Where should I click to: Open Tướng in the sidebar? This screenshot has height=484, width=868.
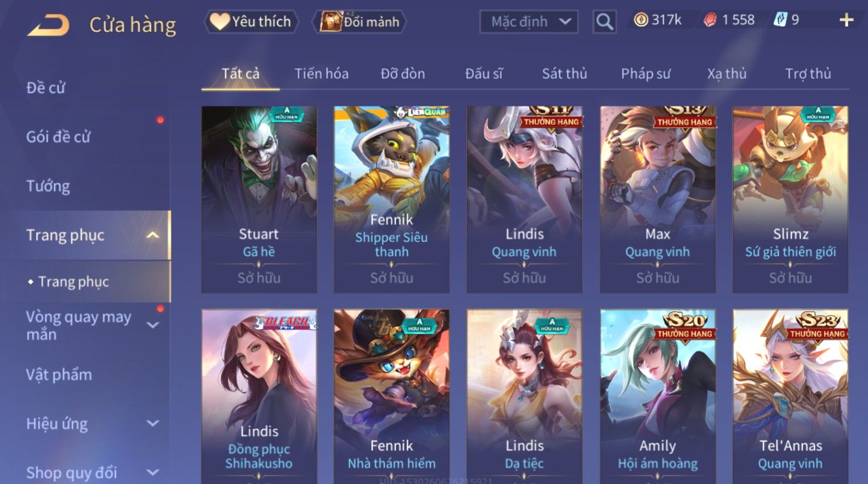48,186
